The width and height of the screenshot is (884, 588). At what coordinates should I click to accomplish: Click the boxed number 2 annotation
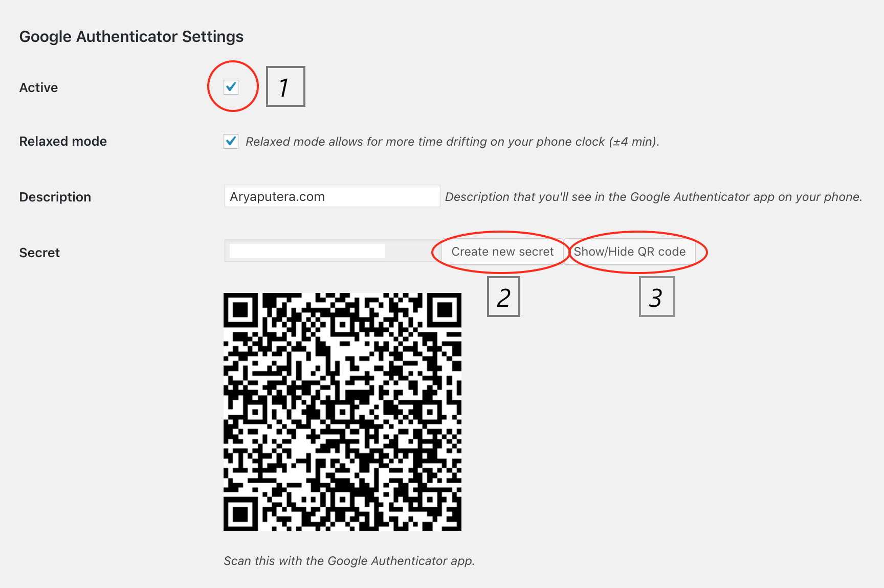(503, 297)
